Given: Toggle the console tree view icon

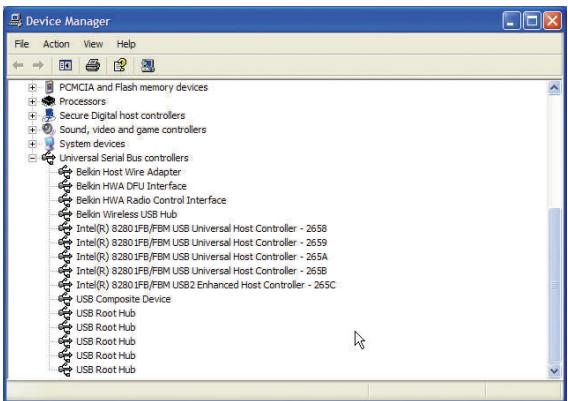Looking at the screenshot, I should (x=65, y=65).
